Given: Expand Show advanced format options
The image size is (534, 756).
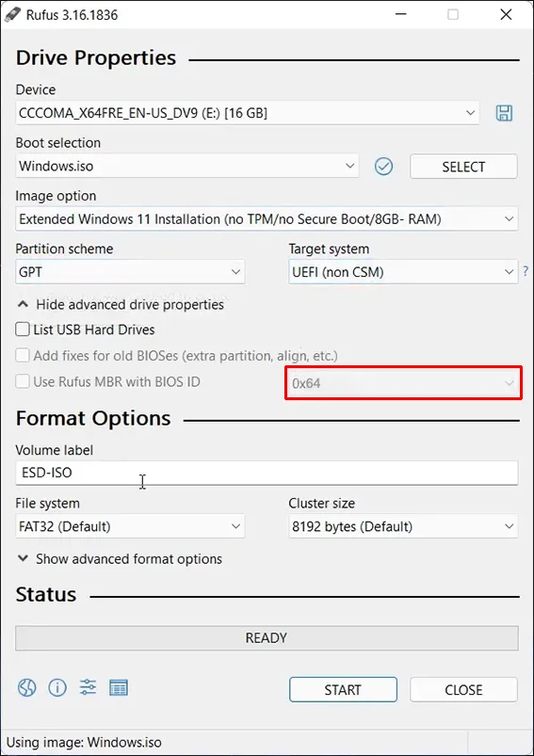Looking at the screenshot, I should (120, 559).
